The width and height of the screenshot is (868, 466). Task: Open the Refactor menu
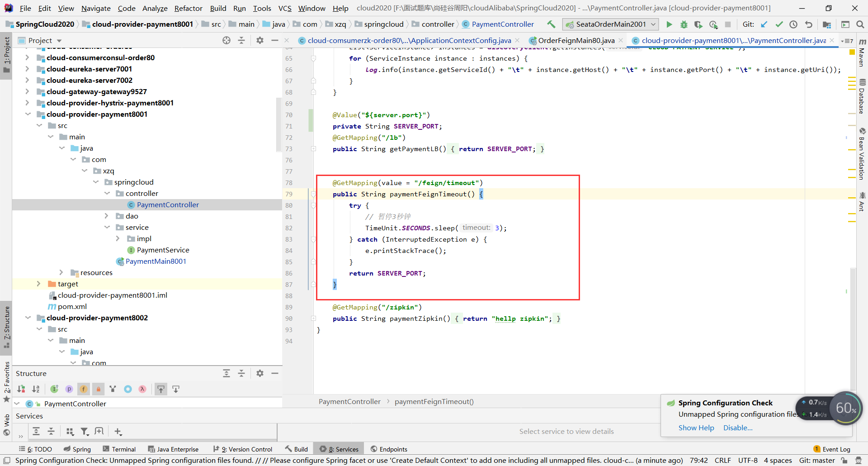pos(188,8)
